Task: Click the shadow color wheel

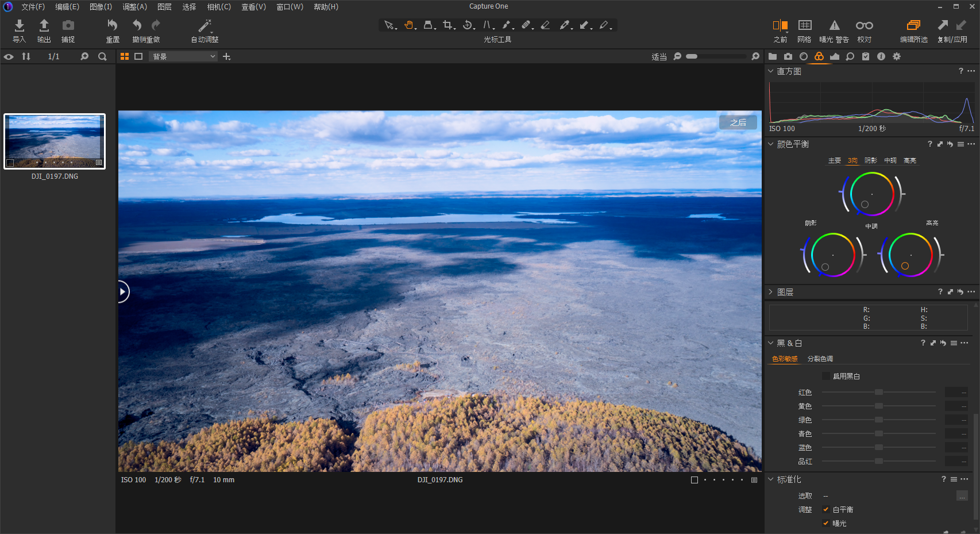Action: click(x=833, y=255)
